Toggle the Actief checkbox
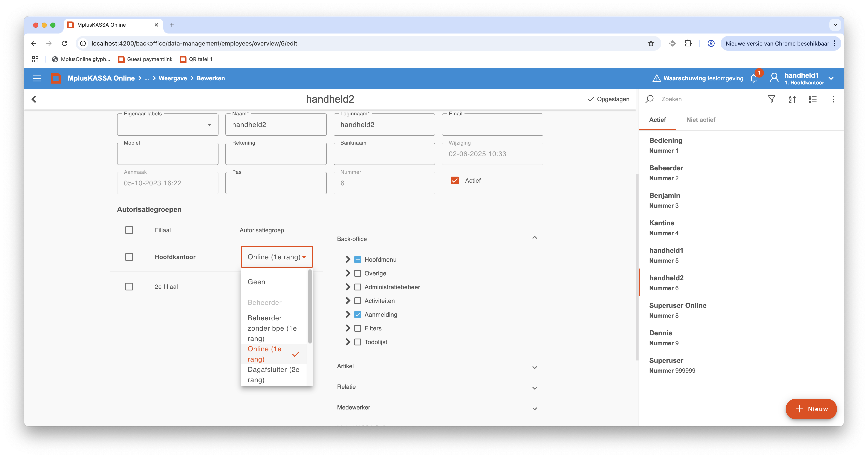This screenshot has width=868, height=458. (x=455, y=181)
